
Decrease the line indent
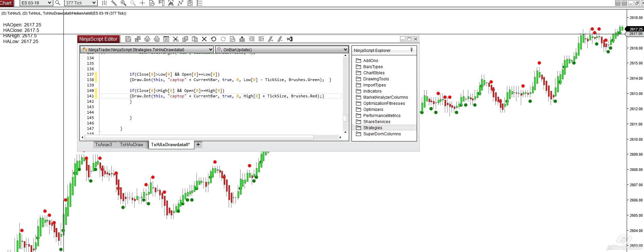[252, 39]
